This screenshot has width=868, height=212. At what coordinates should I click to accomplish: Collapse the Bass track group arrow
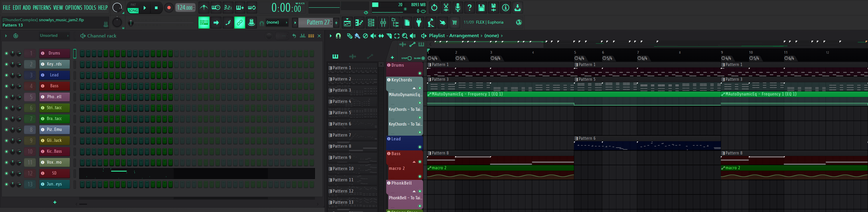414,162
